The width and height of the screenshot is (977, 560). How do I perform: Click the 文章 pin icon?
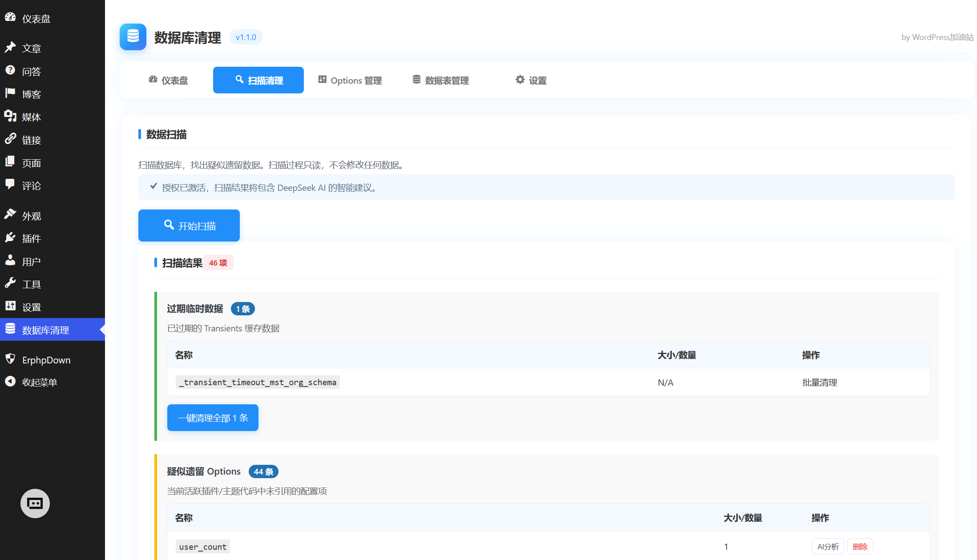[x=10, y=48]
